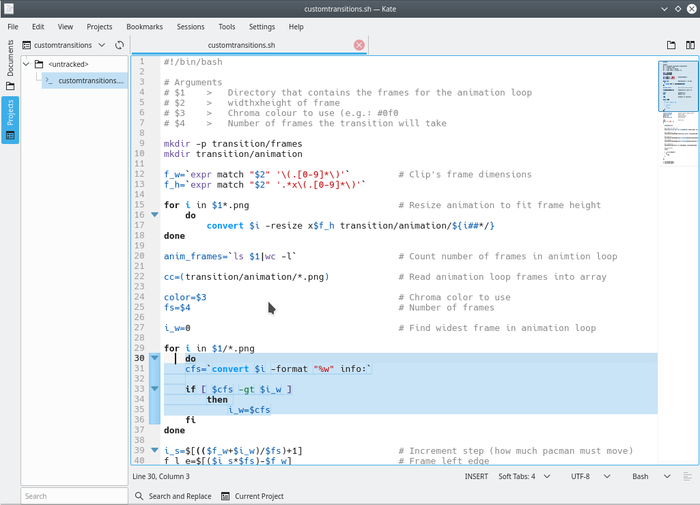Change the Bash syntax mode dropdown
The width and height of the screenshot is (700, 505).
[647, 477]
